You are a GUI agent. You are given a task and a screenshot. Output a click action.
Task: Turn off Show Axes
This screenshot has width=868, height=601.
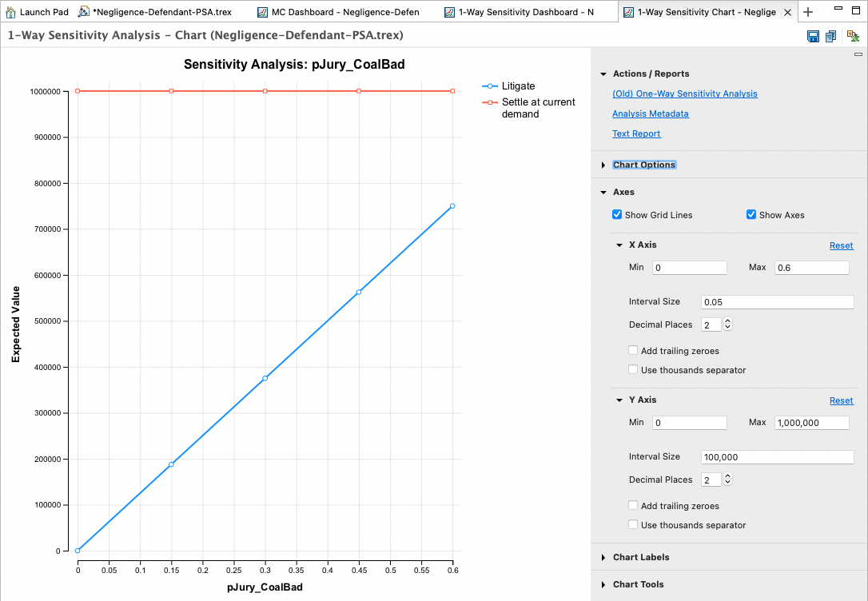751,214
